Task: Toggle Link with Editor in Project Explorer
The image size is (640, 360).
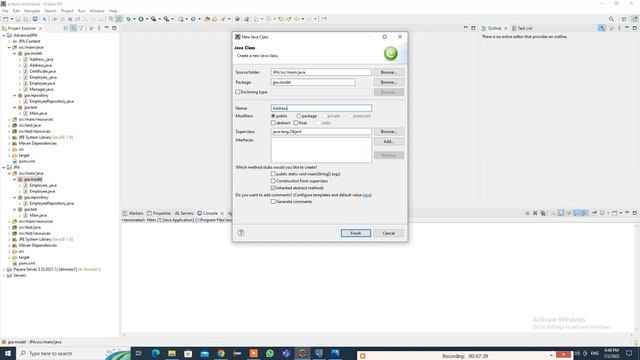Action: coord(73,28)
